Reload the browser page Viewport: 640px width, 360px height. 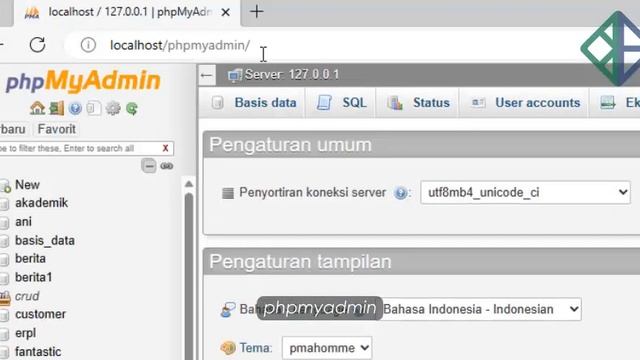[38, 44]
